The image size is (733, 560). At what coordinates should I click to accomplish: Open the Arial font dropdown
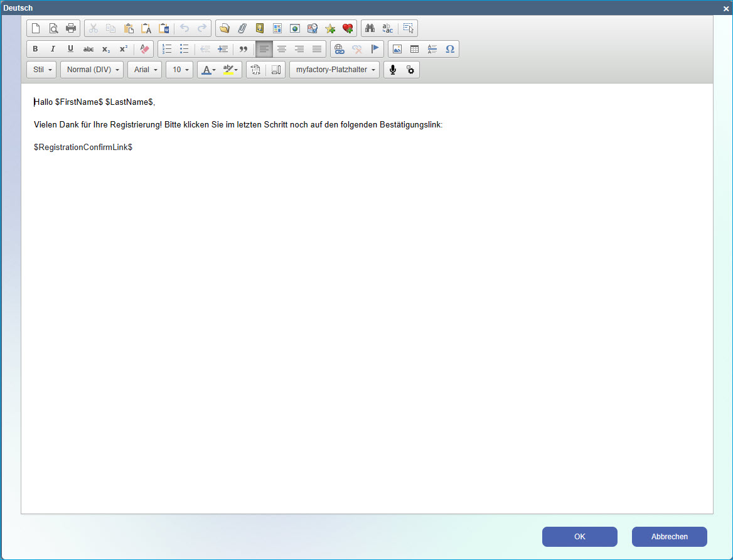145,70
